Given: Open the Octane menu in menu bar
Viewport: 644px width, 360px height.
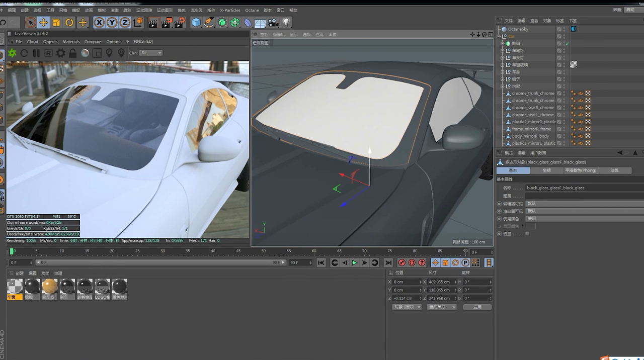Looking at the screenshot, I should click(252, 10).
